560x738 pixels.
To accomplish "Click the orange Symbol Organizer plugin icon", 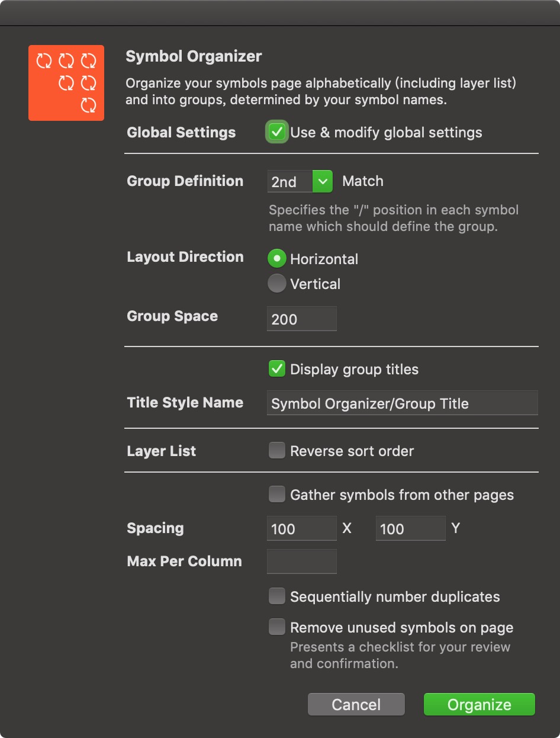I will (x=66, y=83).
